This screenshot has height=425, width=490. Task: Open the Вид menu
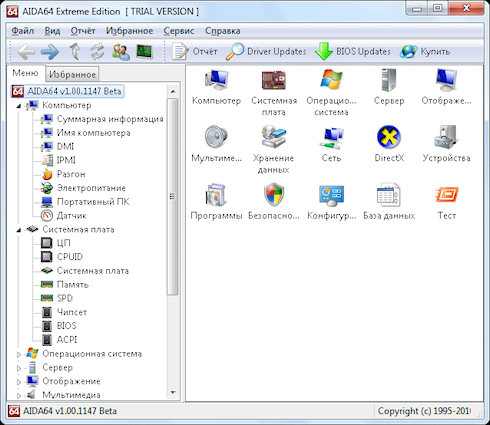52,31
